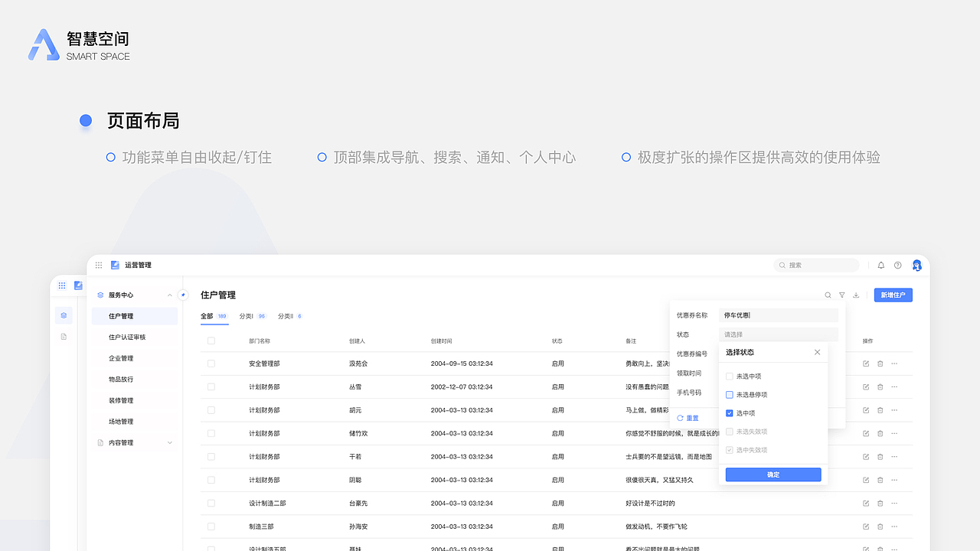Open more actions for the 安全管理部 row

pyautogui.click(x=893, y=364)
